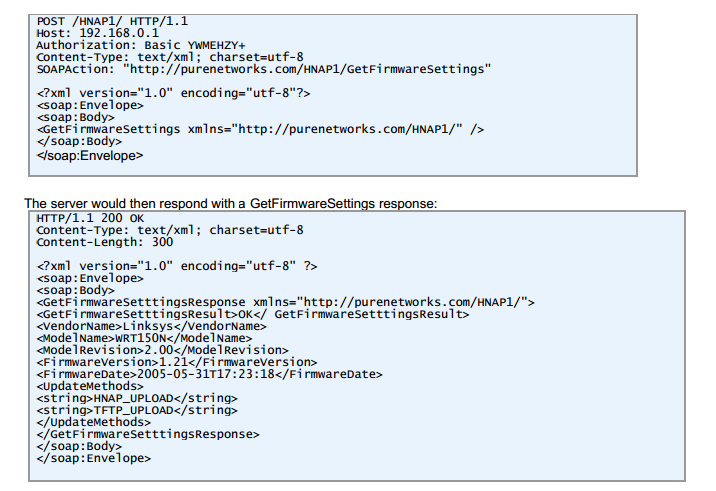The width and height of the screenshot is (716, 491).
Task: Click the Content-Length: 300 header
Action: pos(105,242)
